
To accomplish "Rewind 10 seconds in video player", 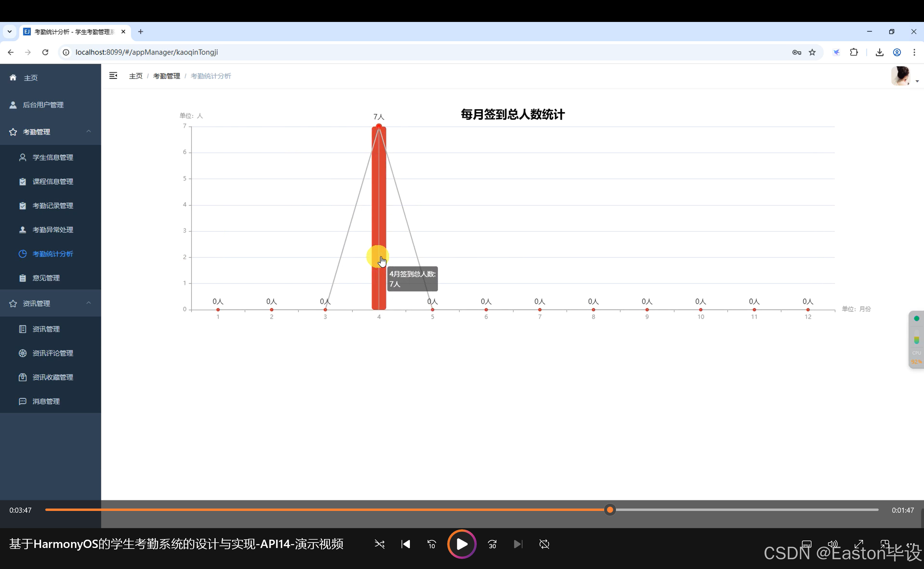I will click(x=431, y=544).
